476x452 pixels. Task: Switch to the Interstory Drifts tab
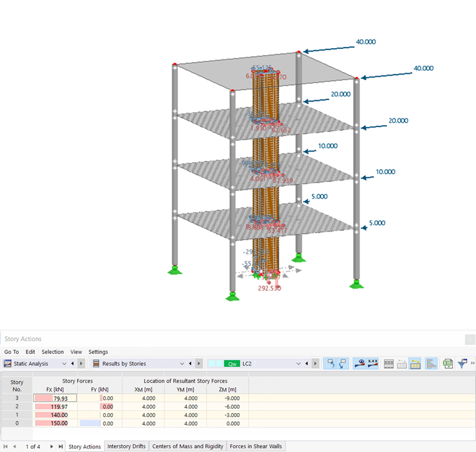pos(127,446)
